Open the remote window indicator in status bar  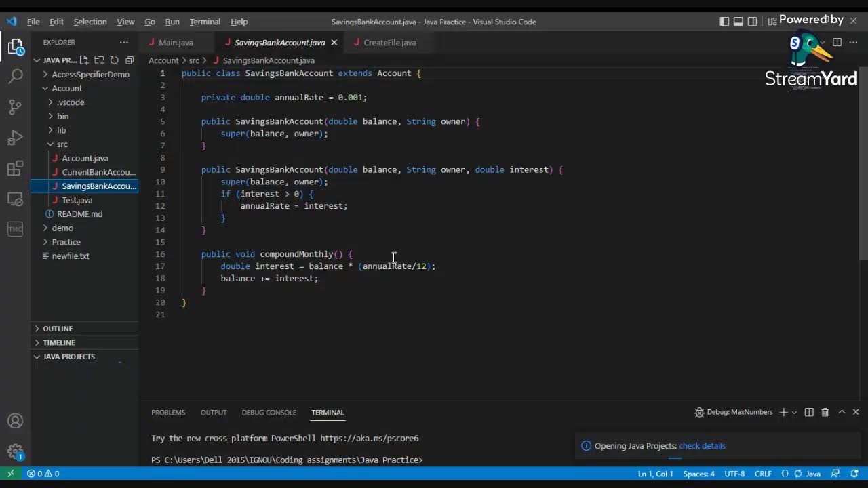[10, 474]
